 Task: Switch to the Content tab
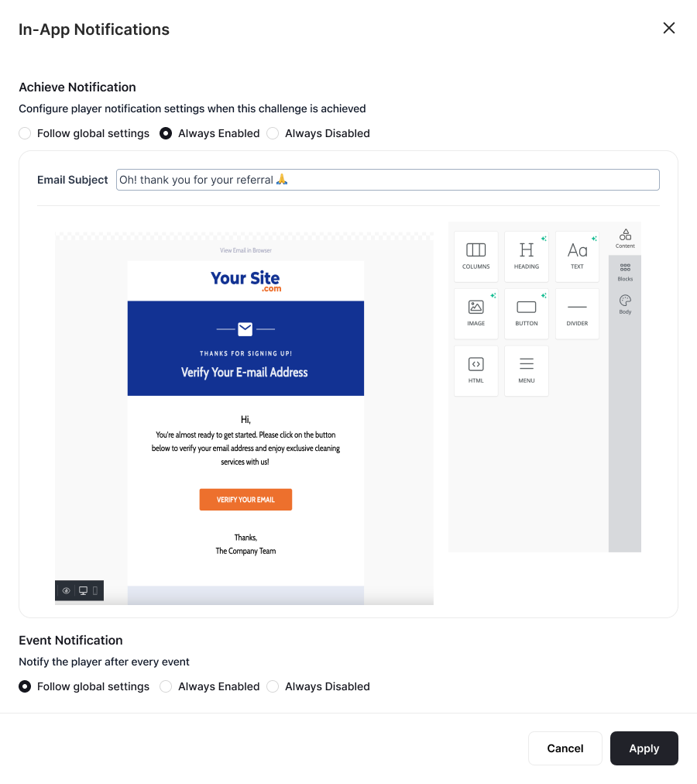pyautogui.click(x=624, y=237)
